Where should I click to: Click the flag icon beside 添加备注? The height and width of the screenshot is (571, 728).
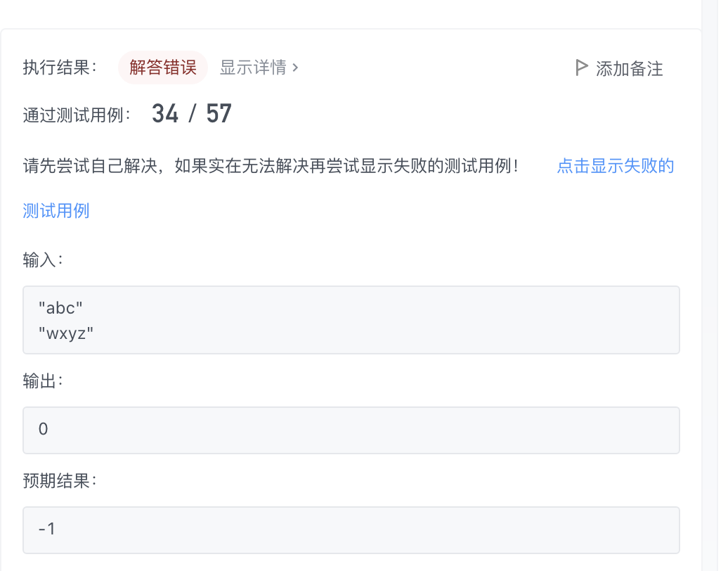[581, 68]
